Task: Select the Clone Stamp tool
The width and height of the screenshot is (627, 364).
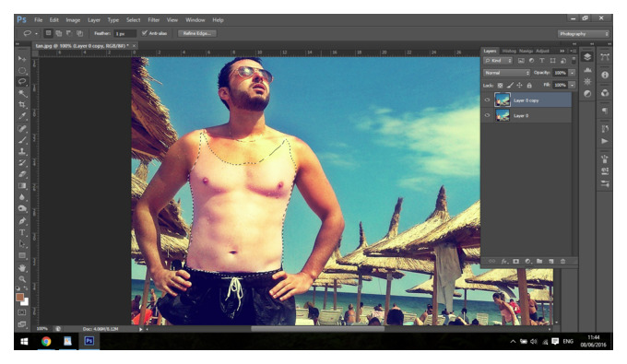Action: pyautogui.click(x=21, y=151)
